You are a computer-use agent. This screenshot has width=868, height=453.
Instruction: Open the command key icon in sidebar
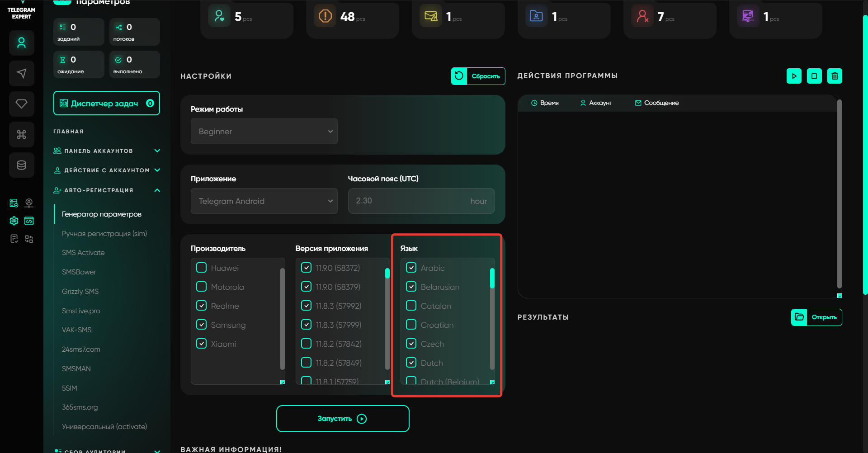click(x=21, y=134)
